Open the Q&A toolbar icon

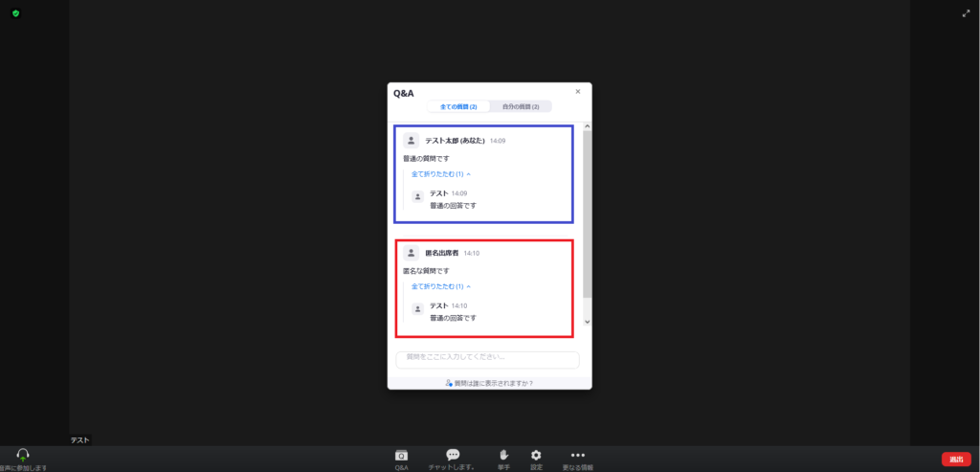tap(401, 456)
